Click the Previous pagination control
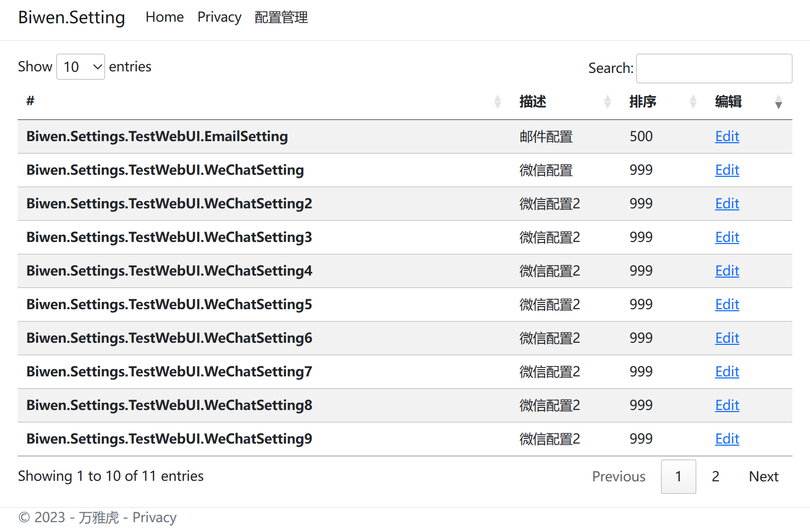Screen dimensions: 810x532 (x=619, y=476)
